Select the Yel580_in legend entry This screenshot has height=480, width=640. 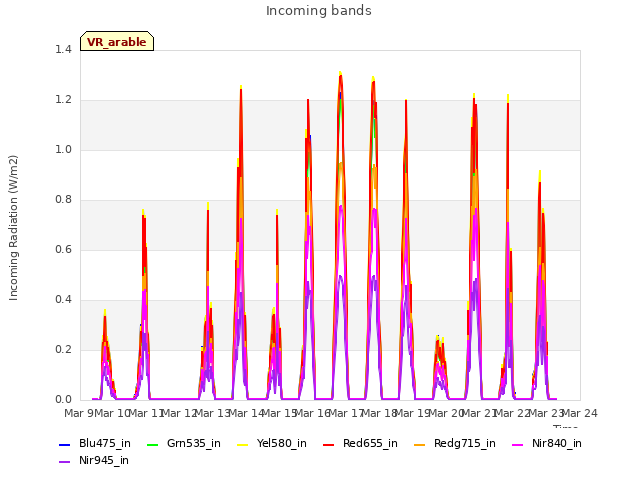[x=272, y=444]
